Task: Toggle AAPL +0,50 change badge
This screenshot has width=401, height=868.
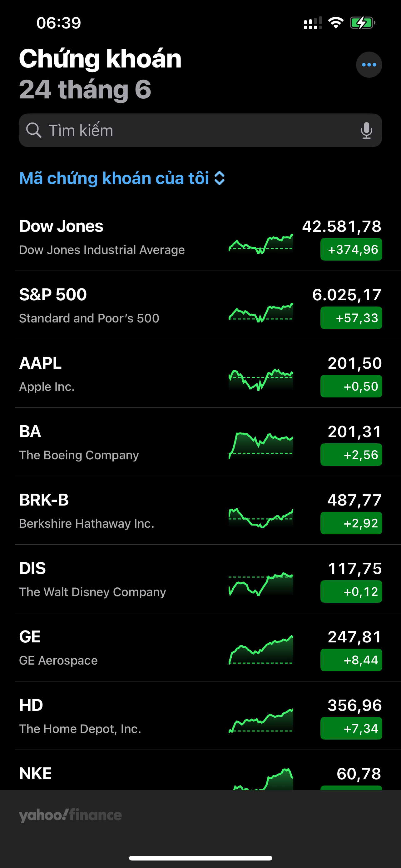Action: click(351, 386)
